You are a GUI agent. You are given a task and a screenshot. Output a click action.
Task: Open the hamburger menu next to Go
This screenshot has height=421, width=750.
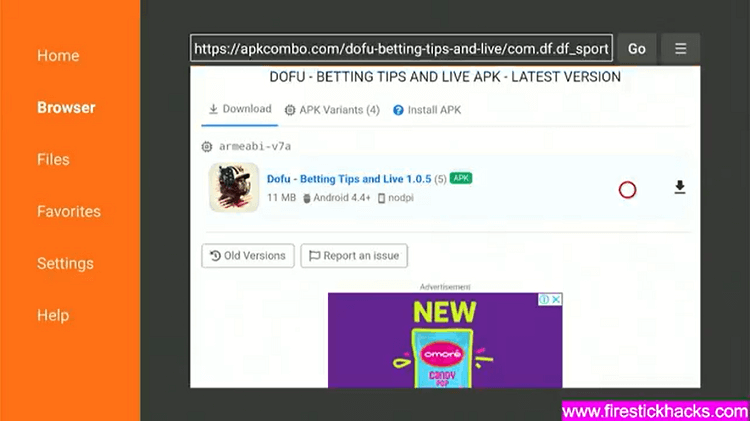pyautogui.click(x=680, y=49)
